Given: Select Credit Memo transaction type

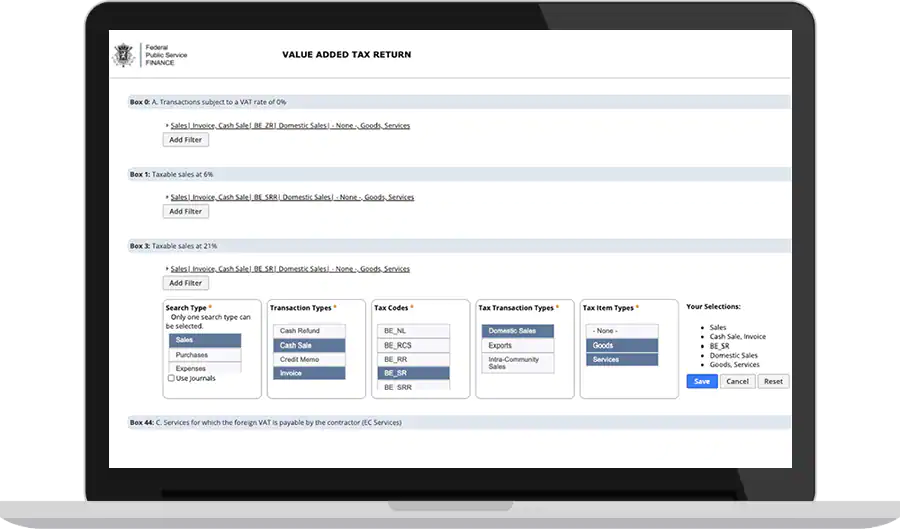Looking at the screenshot, I should click(309, 360).
